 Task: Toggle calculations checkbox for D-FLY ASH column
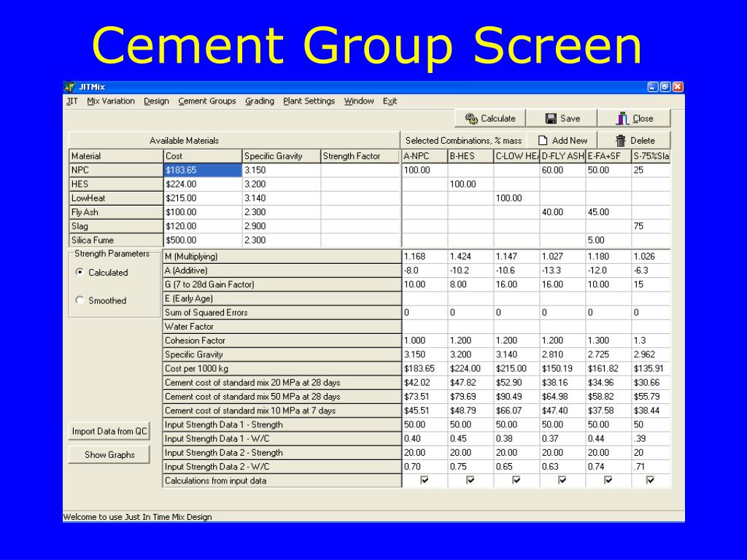point(562,481)
